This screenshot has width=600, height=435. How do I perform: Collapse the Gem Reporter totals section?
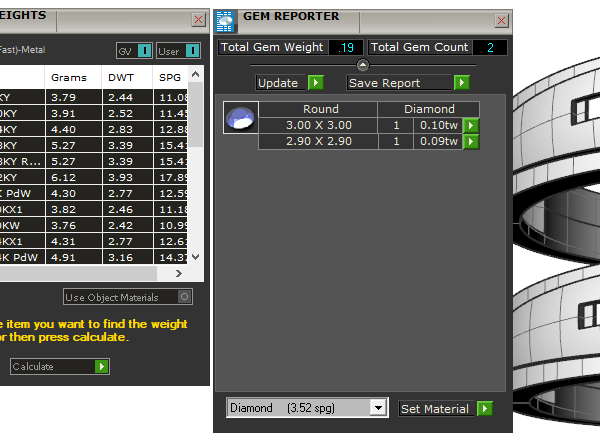[x=362, y=65]
